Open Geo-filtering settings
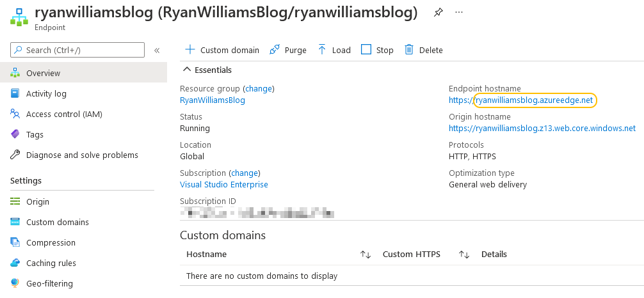The image size is (644, 298). pyautogui.click(x=49, y=283)
